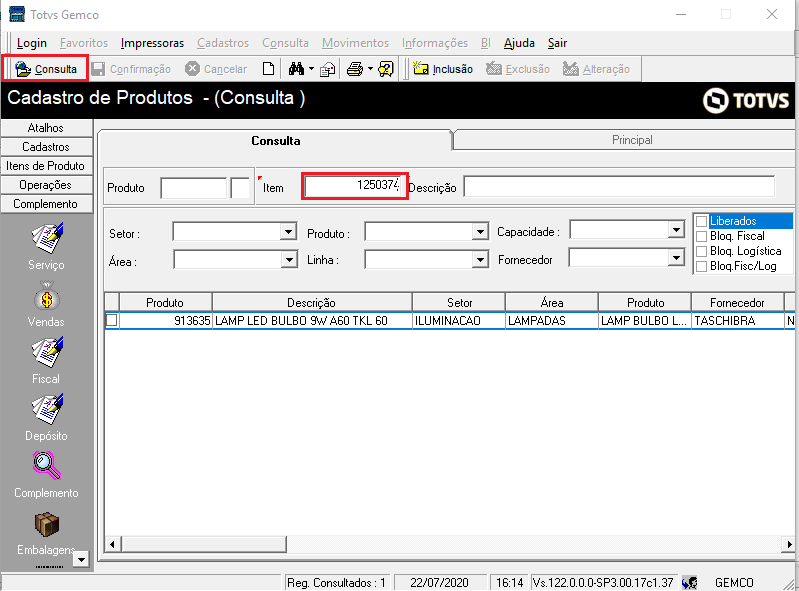Viewport: 799px width, 591px height.
Task: Open the Complemento magnifier icon
Action: 47,465
